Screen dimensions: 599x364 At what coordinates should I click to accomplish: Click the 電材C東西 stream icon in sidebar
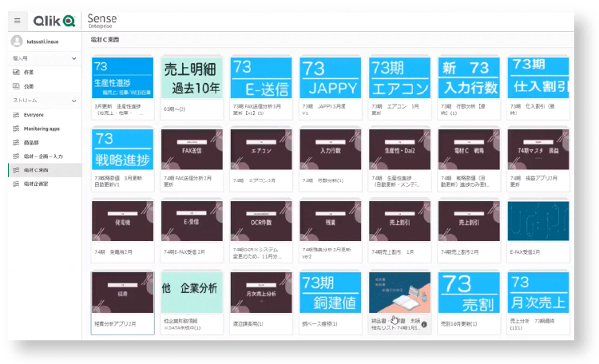pyautogui.click(x=16, y=170)
